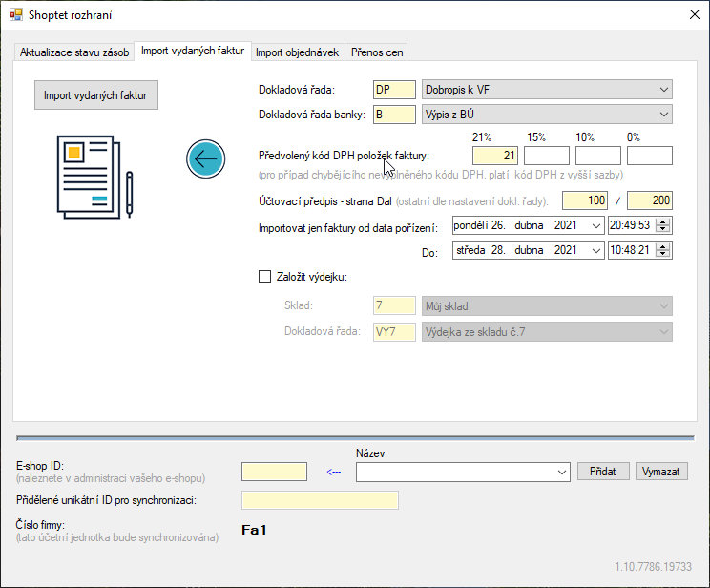Image resolution: width=710 pixels, height=588 pixels.
Task: Click the Sklad field containing 7
Action: tap(394, 305)
